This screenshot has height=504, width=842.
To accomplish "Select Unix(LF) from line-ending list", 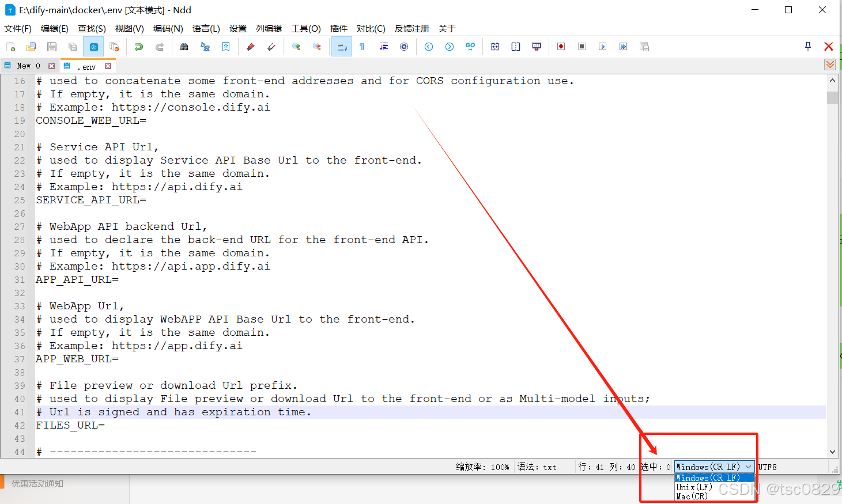I will (695, 487).
